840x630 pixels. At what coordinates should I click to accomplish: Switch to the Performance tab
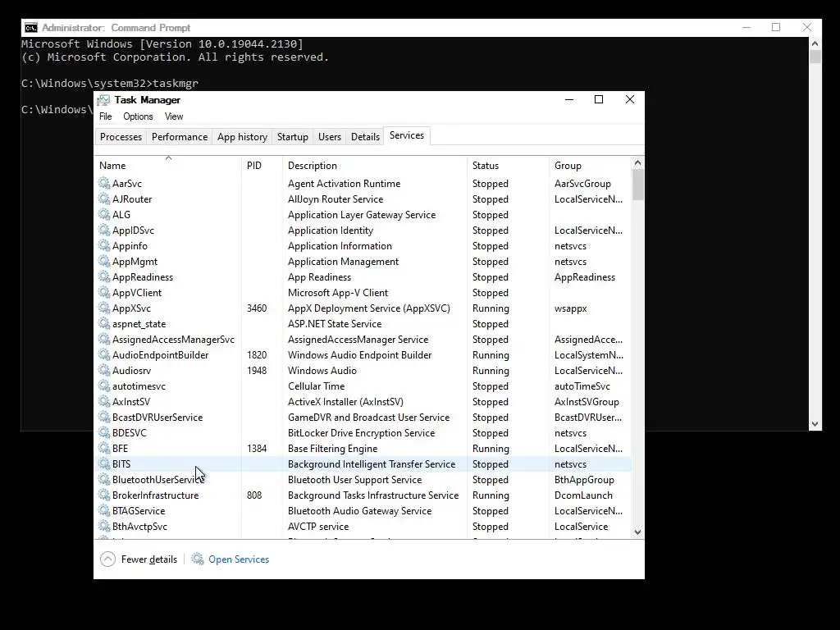click(x=180, y=137)
